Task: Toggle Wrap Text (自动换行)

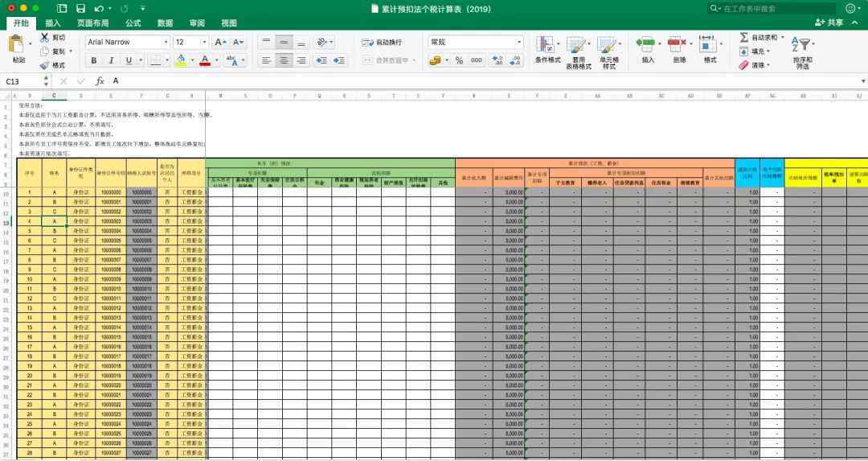Action: (382, 42)
